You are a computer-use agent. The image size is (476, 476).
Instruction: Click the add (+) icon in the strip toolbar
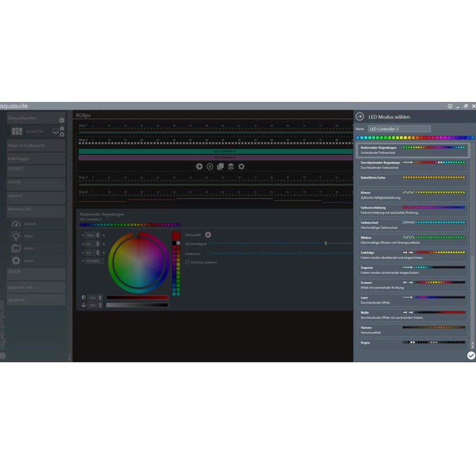tap(199, 167)
